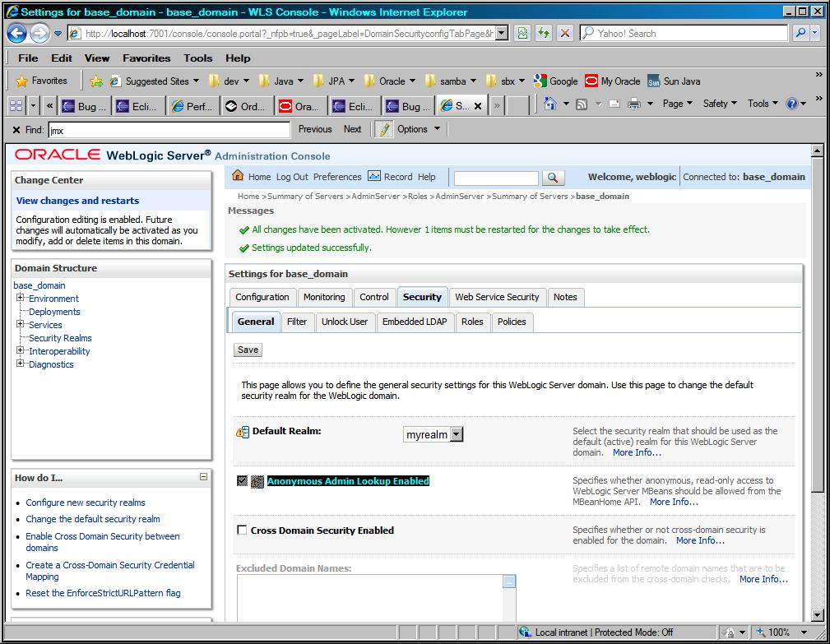Click the Add to Favorites Bar icon
Image resolution: width=830 pixels, height=644 pixels.
tap(95, 81)
